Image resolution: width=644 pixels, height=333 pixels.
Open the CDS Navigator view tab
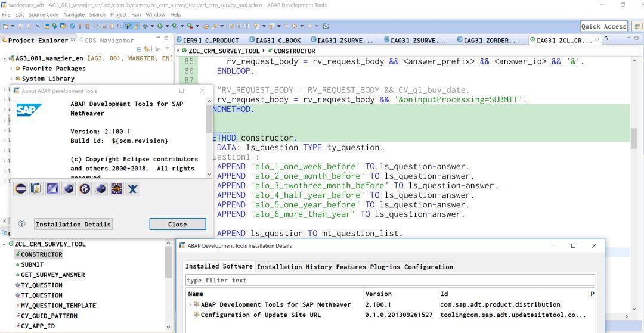click(106, 40)
